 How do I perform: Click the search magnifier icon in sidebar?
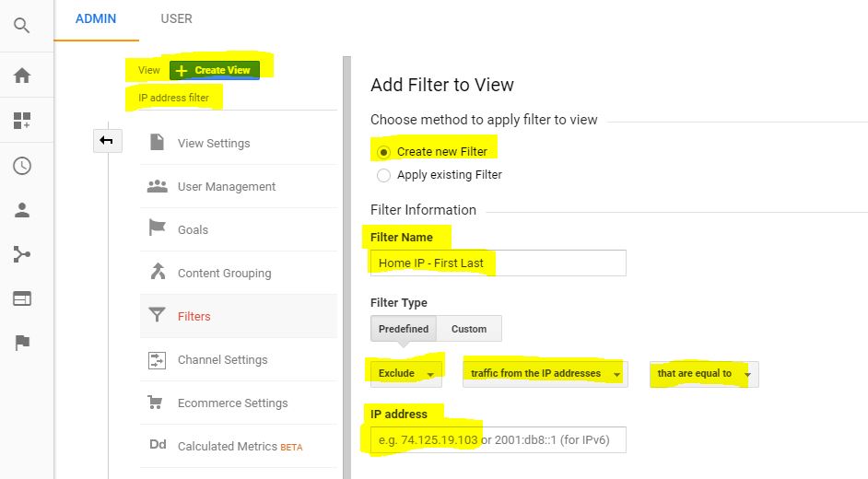(x=22, y=26)
